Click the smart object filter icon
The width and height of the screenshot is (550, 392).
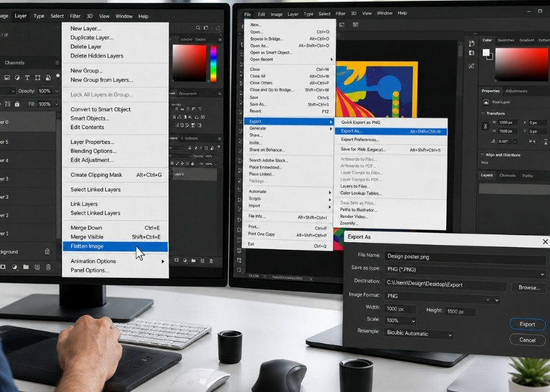48,78
